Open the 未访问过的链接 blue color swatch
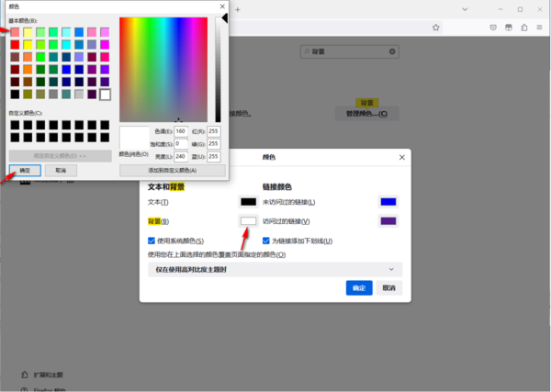The image size is (551, 392). tap(388, 201)
